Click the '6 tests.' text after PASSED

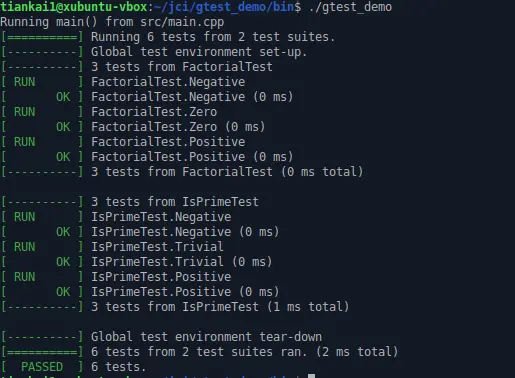[x=118, y=367]
